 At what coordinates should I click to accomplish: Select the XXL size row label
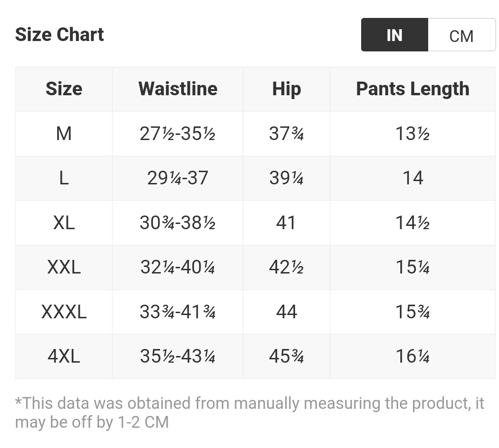(64, 267)
